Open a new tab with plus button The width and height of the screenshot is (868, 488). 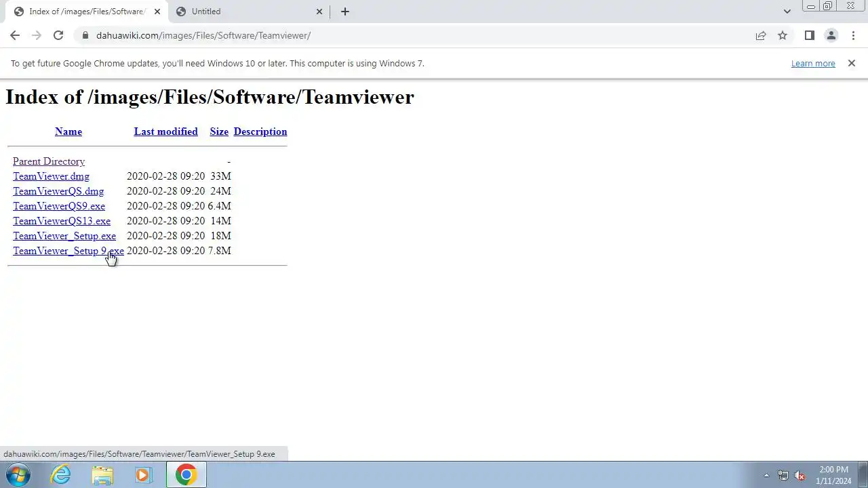point(344,12)
